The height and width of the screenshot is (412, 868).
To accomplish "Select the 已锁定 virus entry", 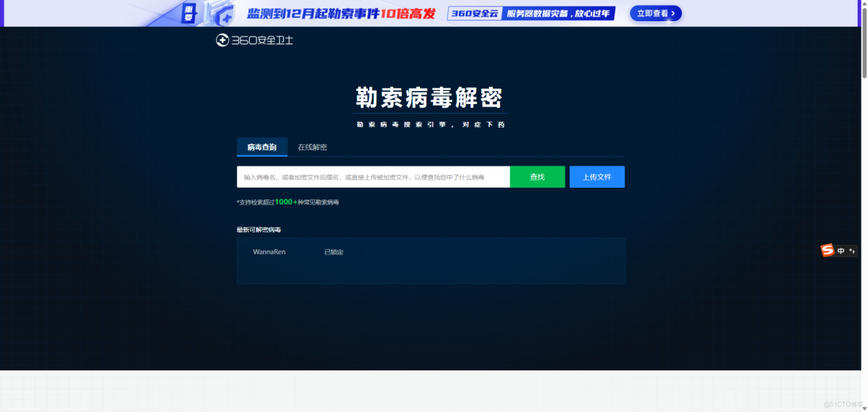I will point(334,252).
